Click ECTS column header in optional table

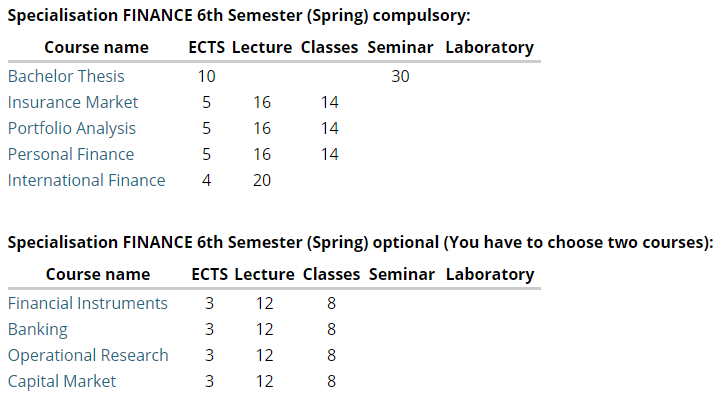coord(209,274)
